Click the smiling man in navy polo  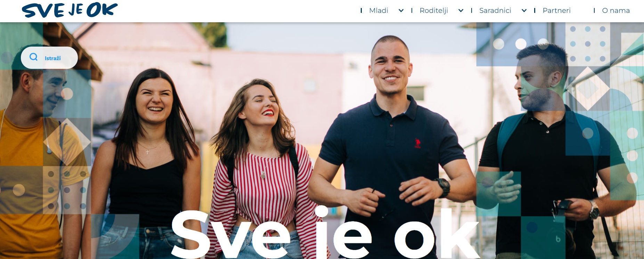(x=391, y=146)
